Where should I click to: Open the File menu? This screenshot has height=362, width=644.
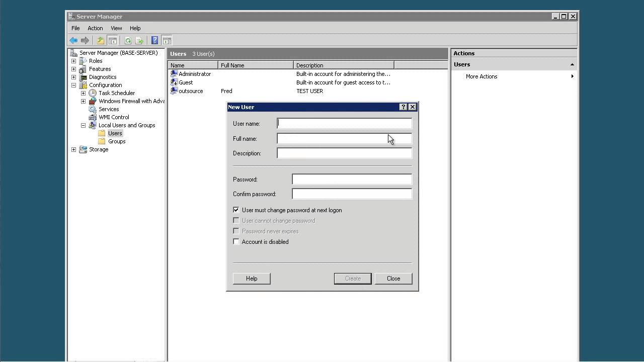pyautogui.click(x=75, y=28)
